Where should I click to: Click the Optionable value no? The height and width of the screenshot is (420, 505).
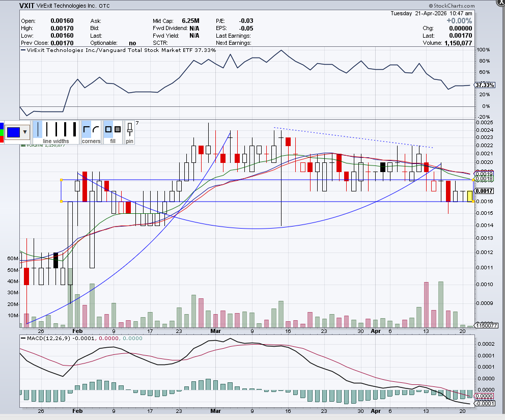coord(132,43)
